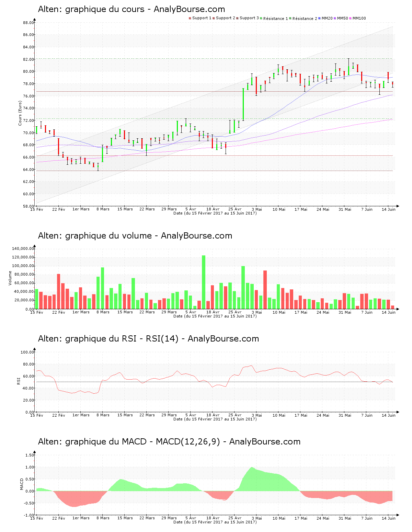Click the tall green candlestick rising to 77 in late April

click(x=243, y=104)
